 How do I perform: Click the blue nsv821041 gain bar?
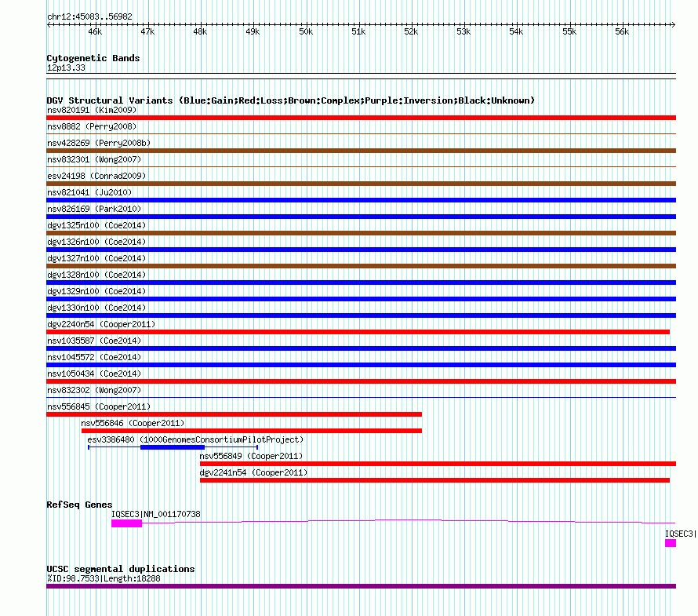pyautogui.click(x=361, y=200)
